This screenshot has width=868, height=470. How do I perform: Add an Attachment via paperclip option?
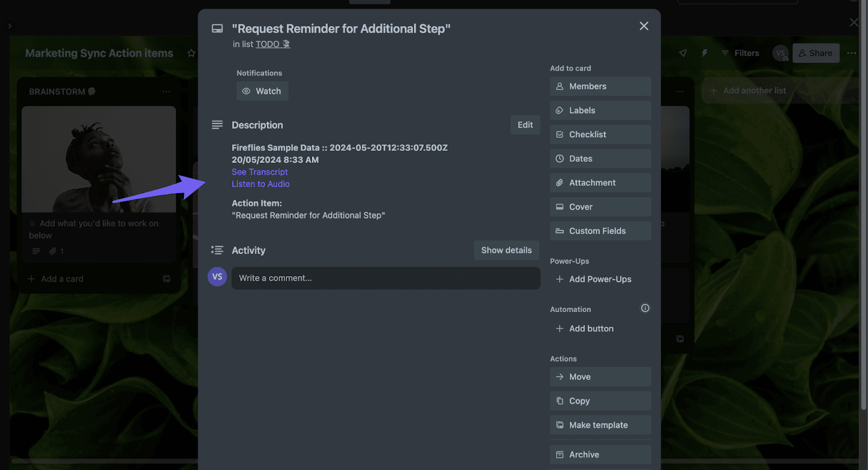coord(601,183)
